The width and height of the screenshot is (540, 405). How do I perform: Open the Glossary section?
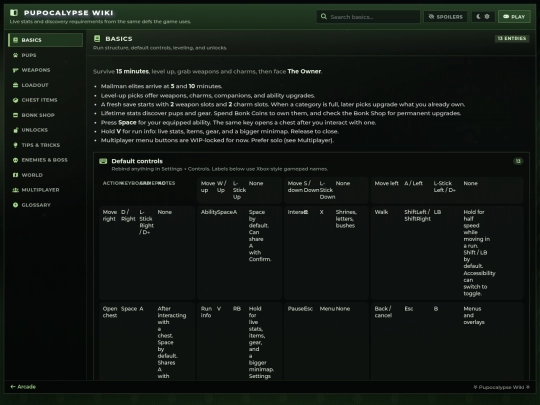pos(45,205)
